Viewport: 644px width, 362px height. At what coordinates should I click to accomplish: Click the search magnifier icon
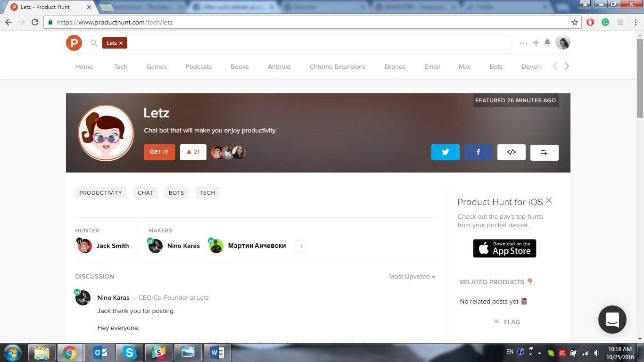tap(94, 42)
